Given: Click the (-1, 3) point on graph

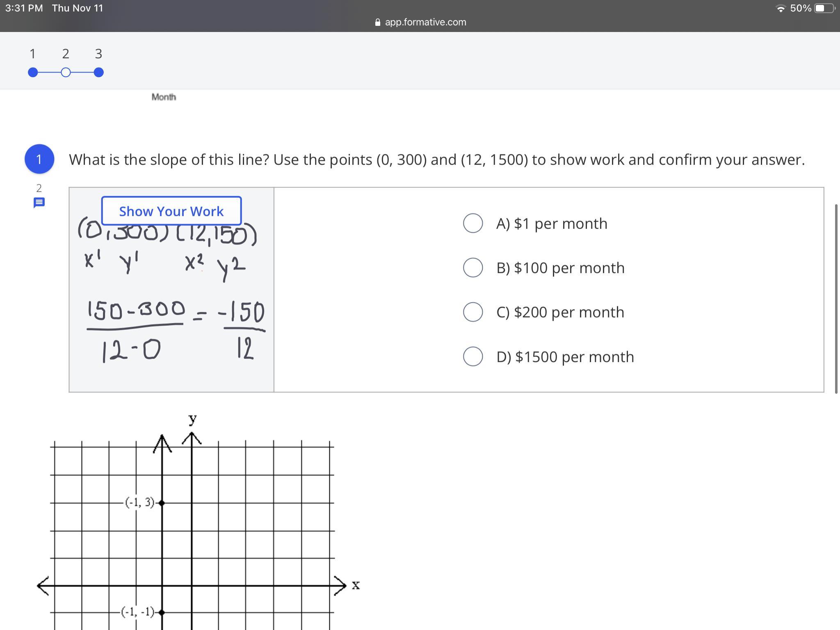Looking at the screenshot, I should point(162,503).
